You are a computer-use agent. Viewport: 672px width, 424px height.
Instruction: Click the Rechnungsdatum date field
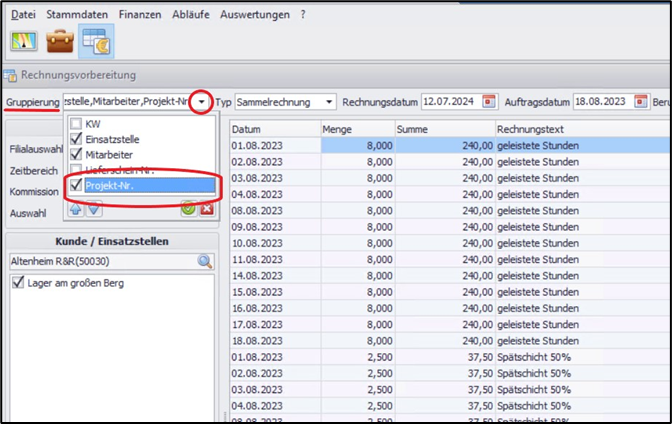click(x=450, y=102)
